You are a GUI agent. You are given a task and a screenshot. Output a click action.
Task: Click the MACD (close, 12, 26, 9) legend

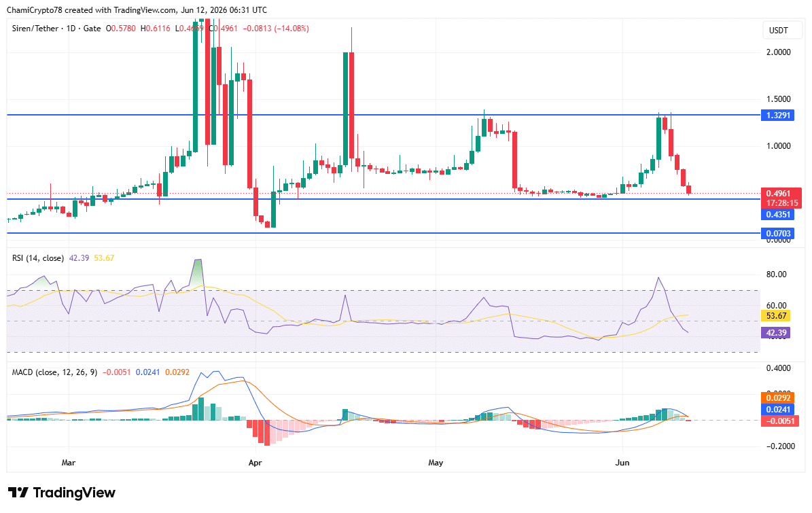(x=54, y=372)
